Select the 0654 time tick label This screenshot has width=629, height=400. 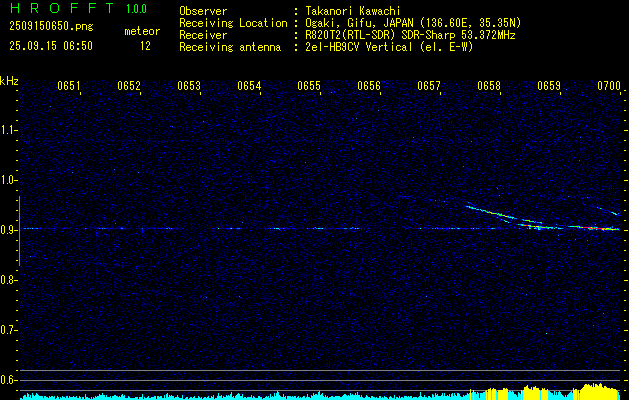tap(249, 87)
